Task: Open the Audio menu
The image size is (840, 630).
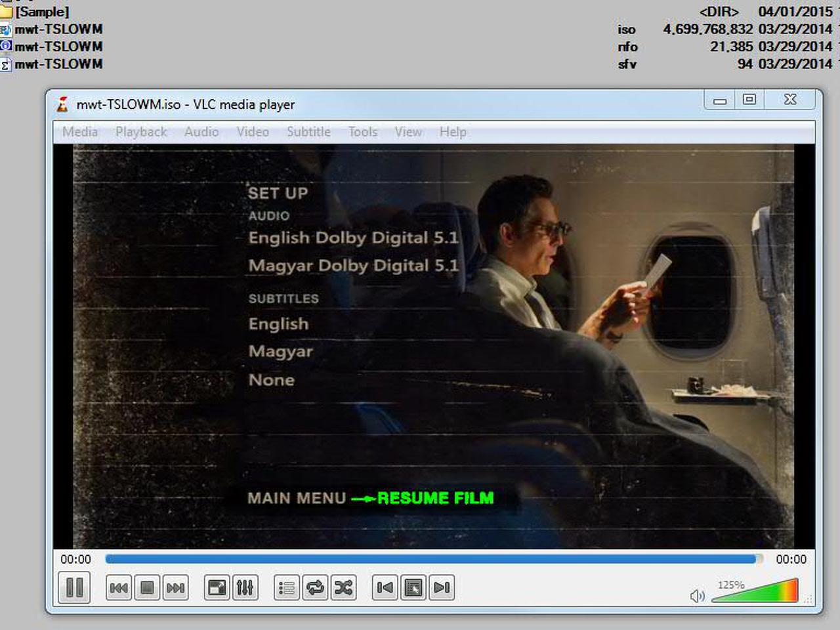Action: [x=201, y=132]
